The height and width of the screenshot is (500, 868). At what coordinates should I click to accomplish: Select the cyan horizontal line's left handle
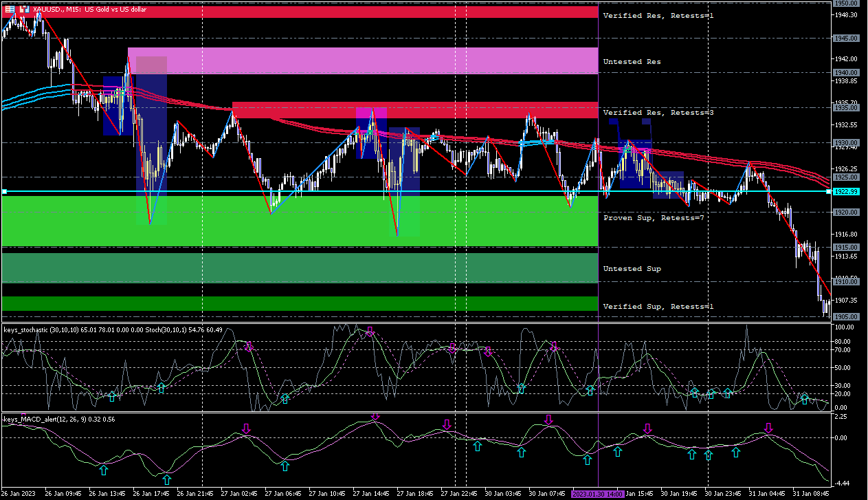click(3, 191)
